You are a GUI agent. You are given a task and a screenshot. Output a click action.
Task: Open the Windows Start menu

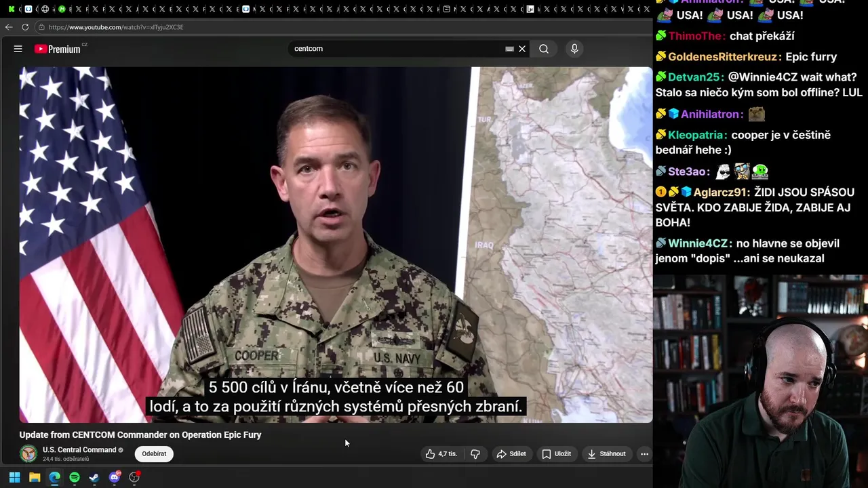14,477
